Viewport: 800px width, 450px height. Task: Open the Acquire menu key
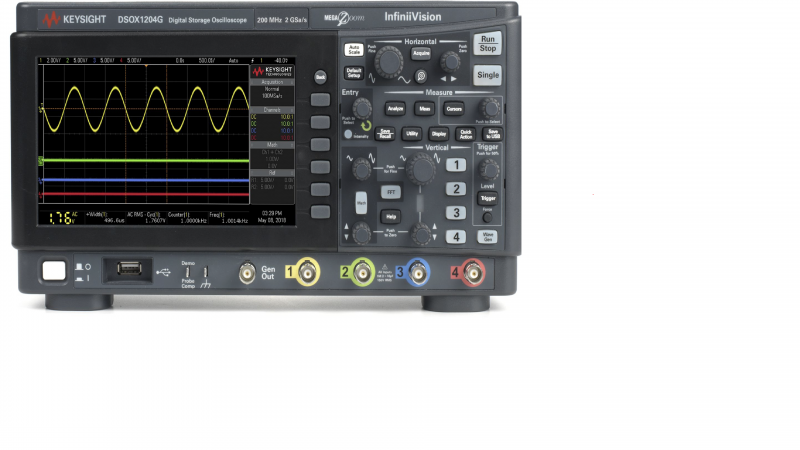coord(421,53)
